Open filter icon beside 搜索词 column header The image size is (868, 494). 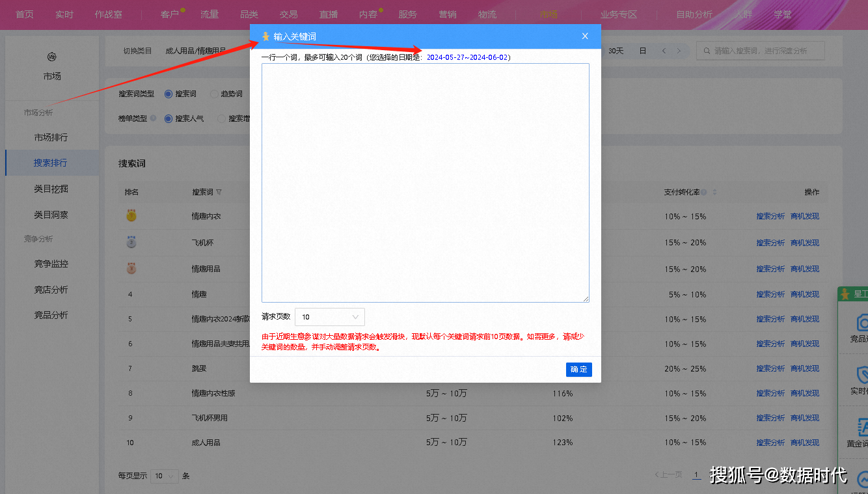coord(219,192)
